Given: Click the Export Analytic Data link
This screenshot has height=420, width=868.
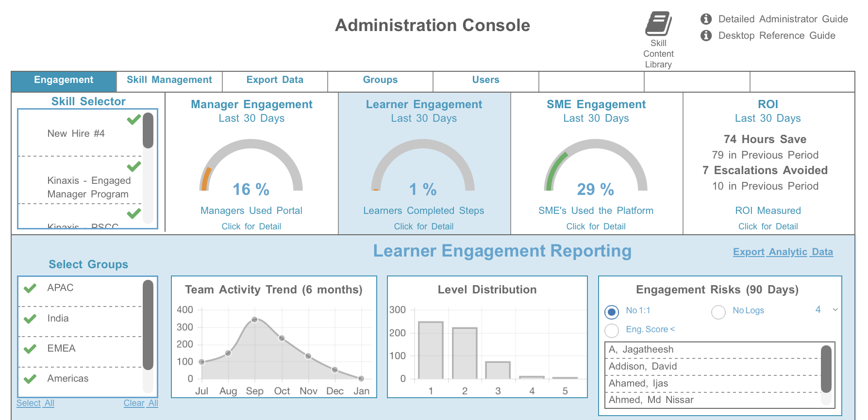Looking at the screenshot, I should [x=783, y=252].
